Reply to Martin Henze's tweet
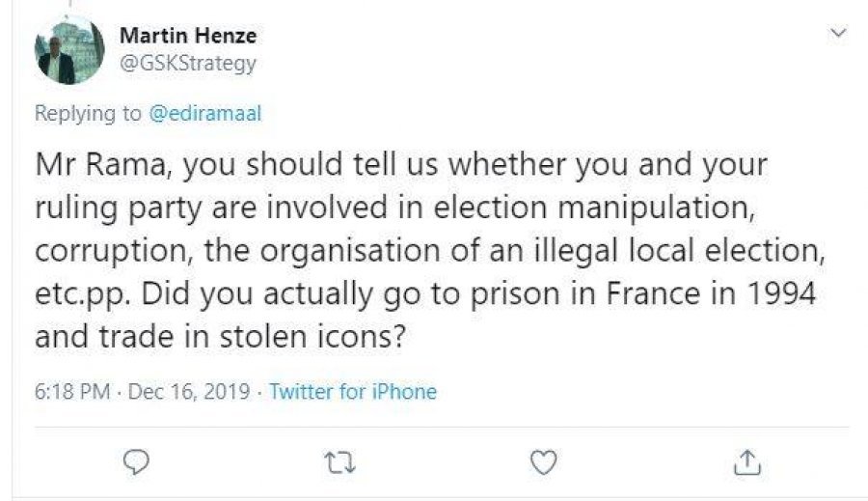This screenshot has height=501, width=868. coord(139,463)
